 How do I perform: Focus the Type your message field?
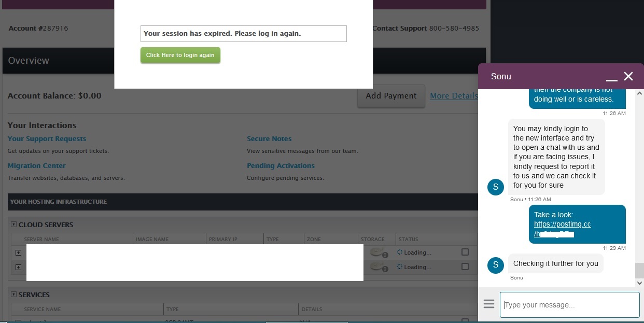tap(569, 305)
